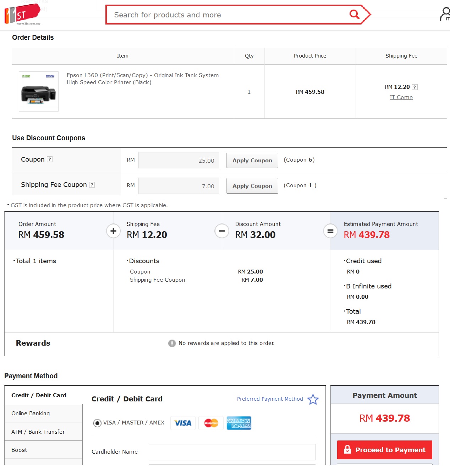Viewport: 450px width, 476px height.
Task: Click the Cardholder Name input field
Action: (232, 452)
